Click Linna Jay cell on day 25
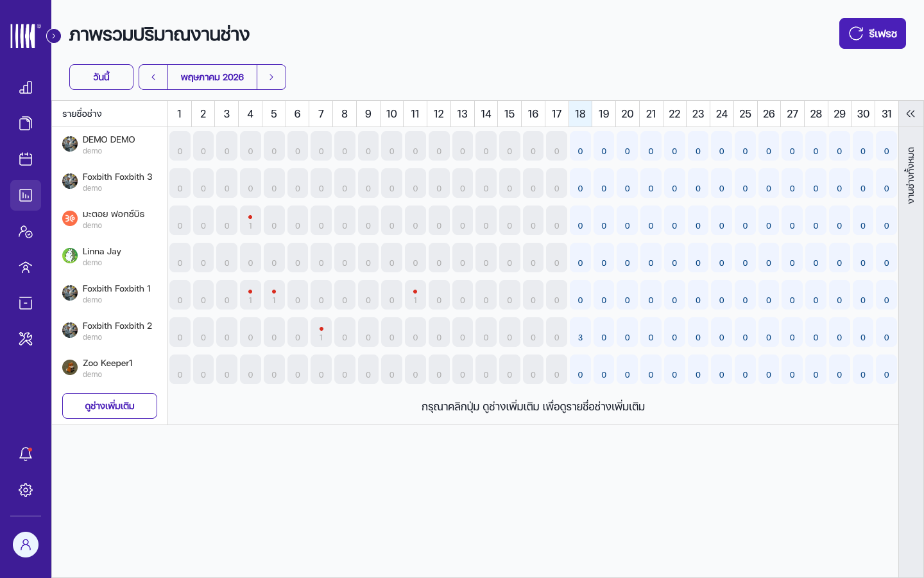 [745, 257]
